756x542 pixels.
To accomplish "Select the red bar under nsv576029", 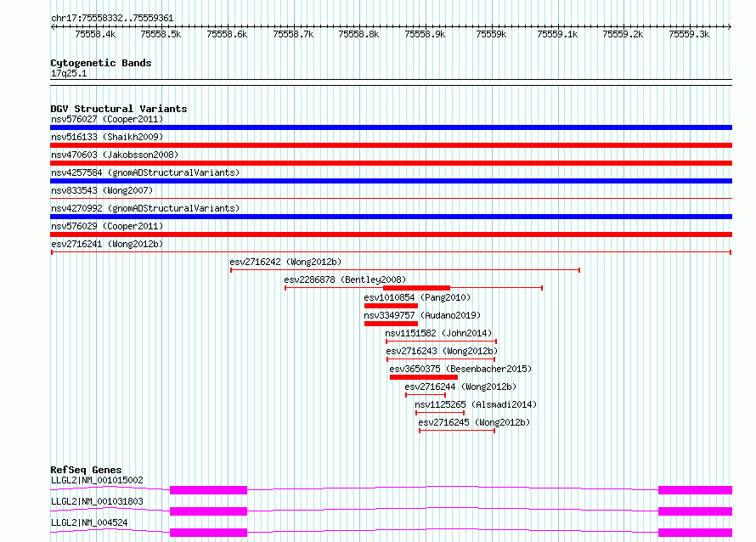I will (391, 234).
